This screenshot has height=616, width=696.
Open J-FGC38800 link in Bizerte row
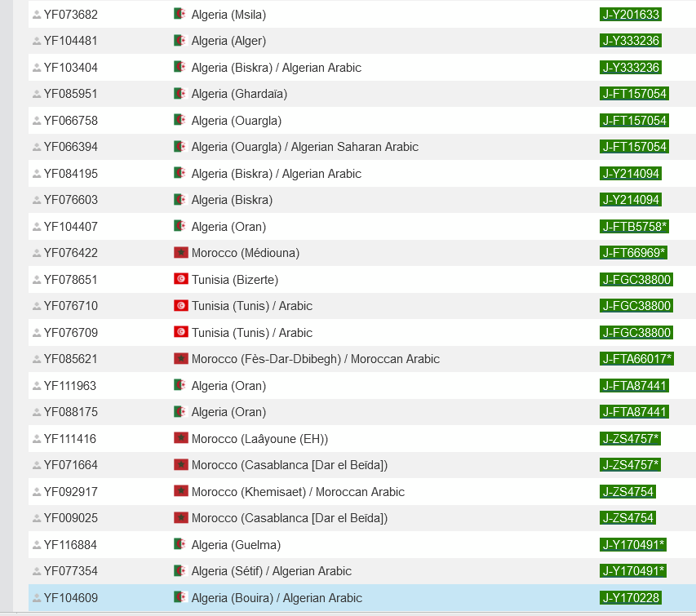636,280
